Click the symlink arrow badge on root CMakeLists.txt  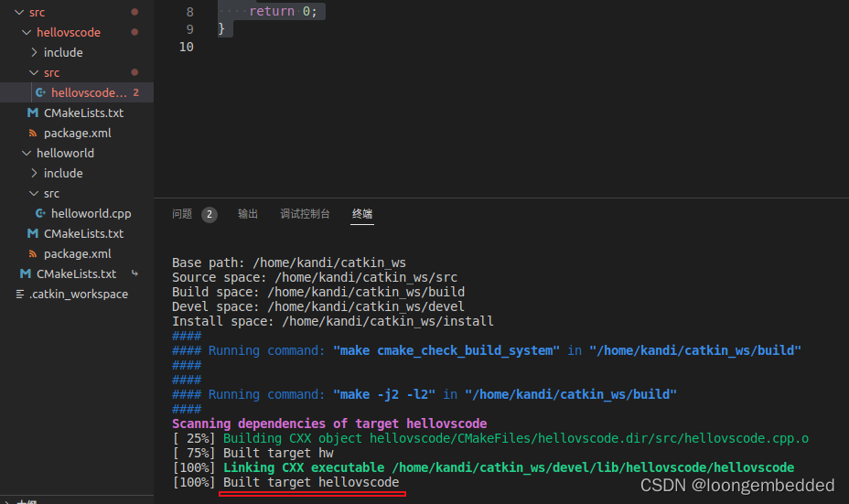[134, 273]
